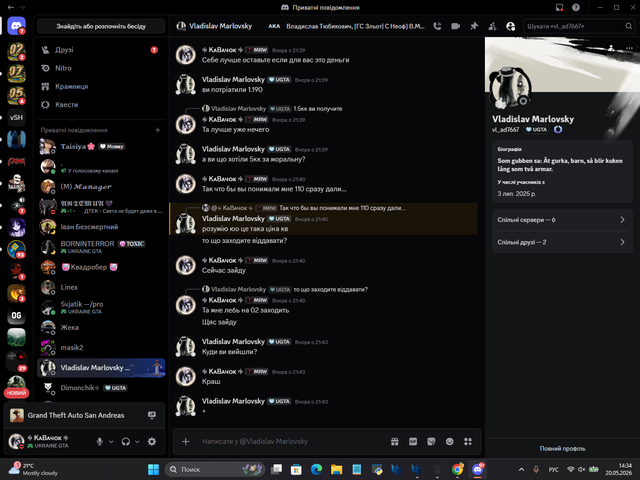This screenshot has width=640, height=480.
Task: Click the chat search field
Action: click(579, 26)
